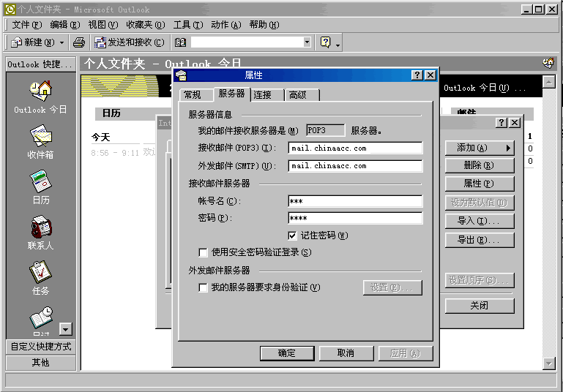Image resolution: width=563 pixels, height=392 pixels.
Task: Click the icon at top right of Outlook 今日 pane
Action: click(548, 64)
